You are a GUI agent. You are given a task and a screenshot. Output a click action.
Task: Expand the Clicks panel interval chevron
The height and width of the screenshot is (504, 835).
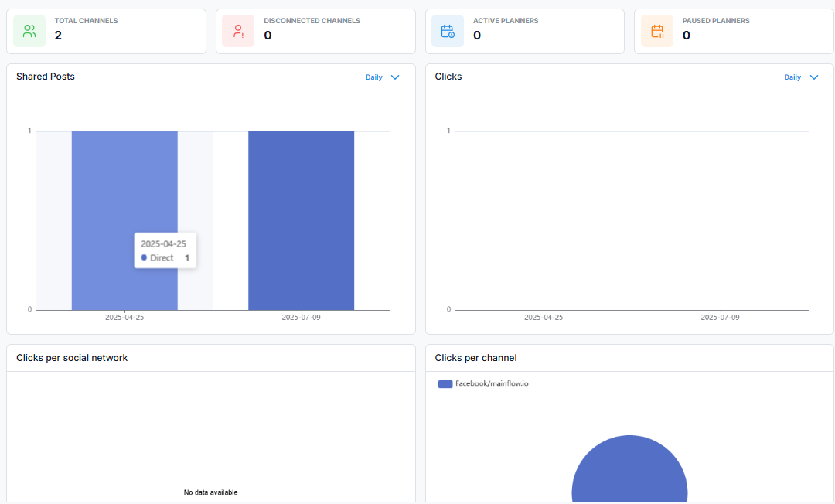tap(813, 77)
